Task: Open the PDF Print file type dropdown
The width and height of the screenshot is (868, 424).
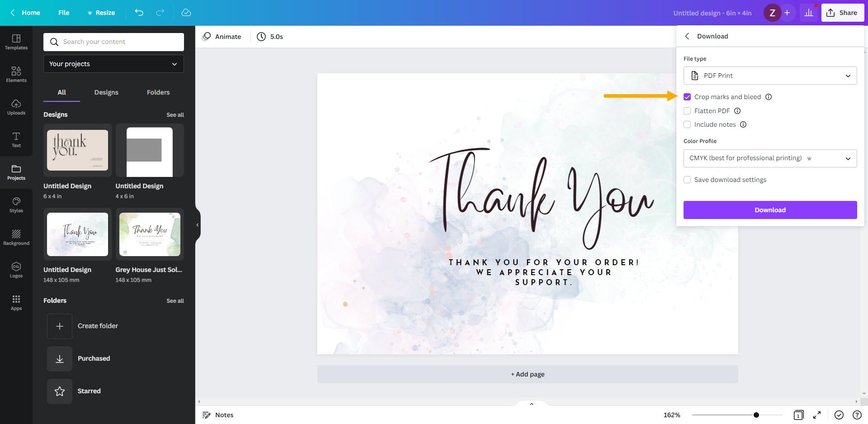Action: pyautogui.click(x=769, y=75)
